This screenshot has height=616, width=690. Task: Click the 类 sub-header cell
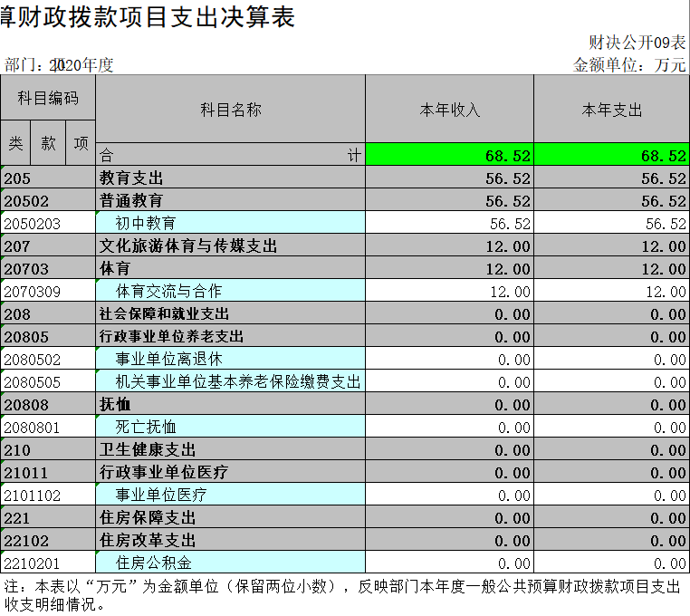(x=16, y=143)
